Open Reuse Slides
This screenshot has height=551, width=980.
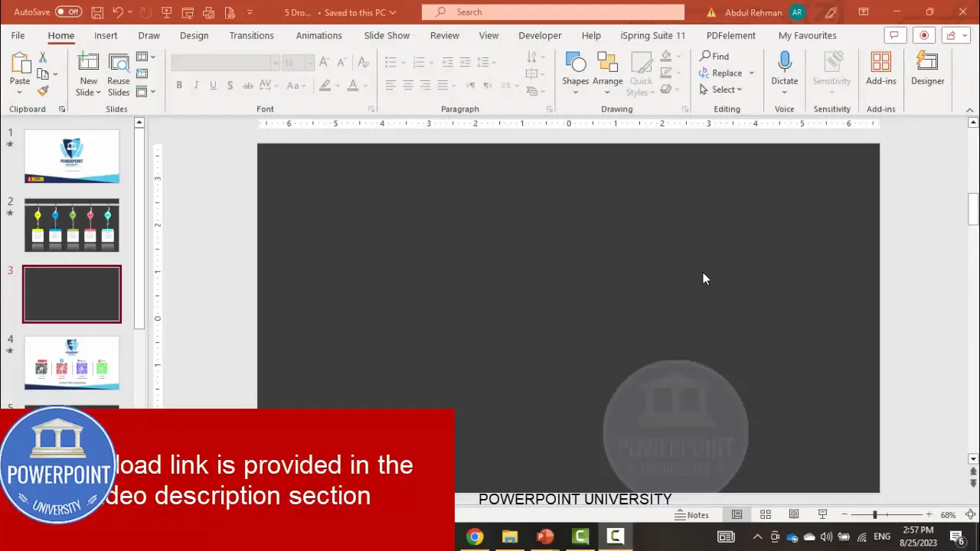pyautogui.click(x=119, y=73)
